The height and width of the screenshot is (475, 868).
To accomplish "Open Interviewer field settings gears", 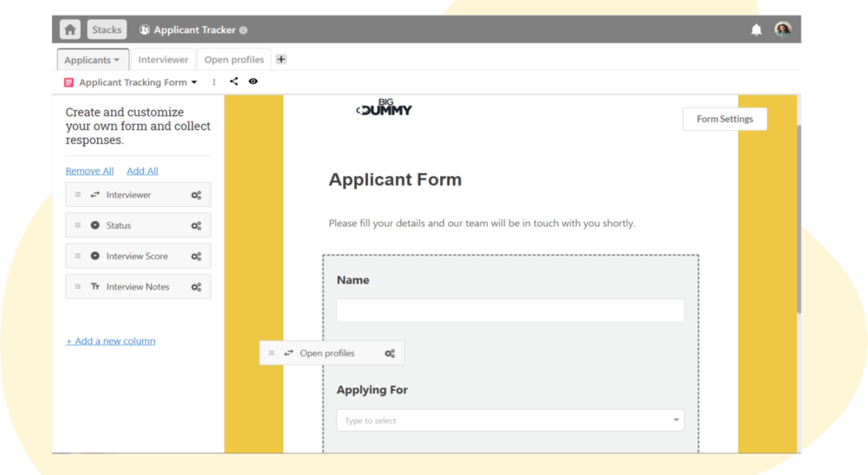I will (196, 195).
